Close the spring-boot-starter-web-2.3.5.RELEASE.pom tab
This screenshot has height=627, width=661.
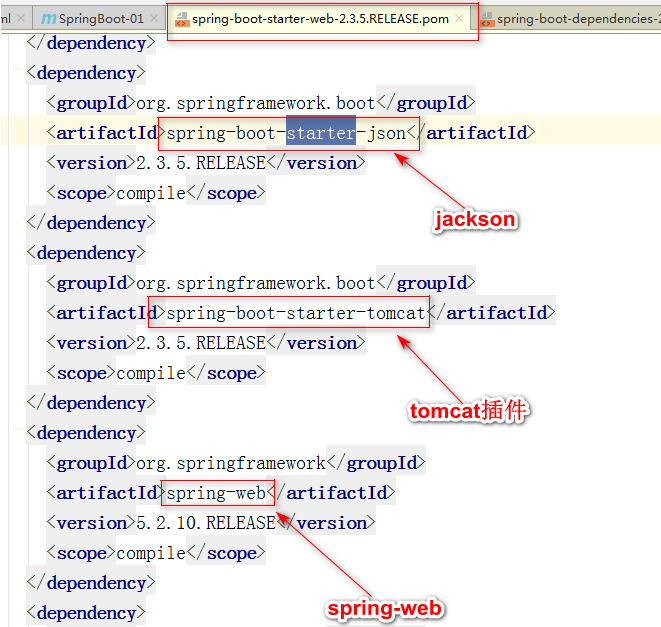coord(459,19)
